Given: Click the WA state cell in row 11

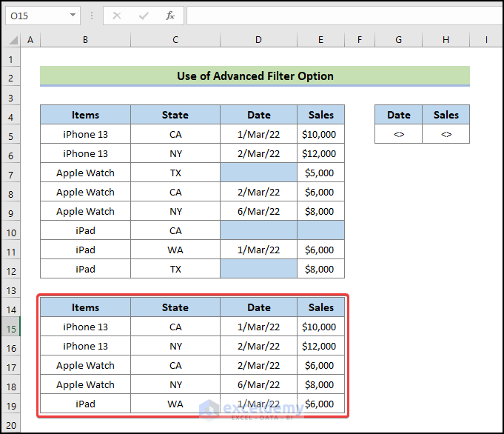Looking at the screenshot, I should tap(175, 250).
